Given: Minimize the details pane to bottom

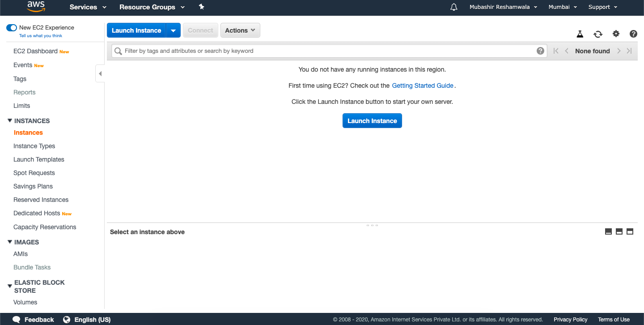Looking at the screenshot, I should (x=608, y=231).
